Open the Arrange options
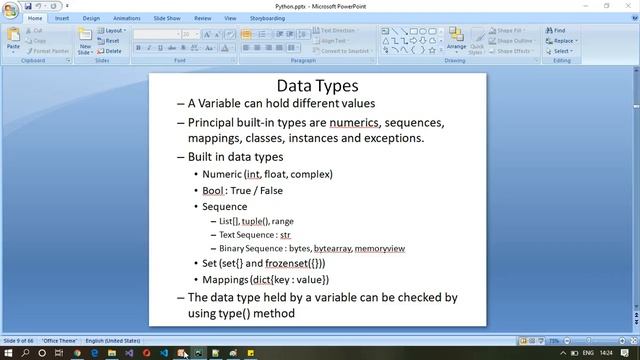 coord(456,39)
